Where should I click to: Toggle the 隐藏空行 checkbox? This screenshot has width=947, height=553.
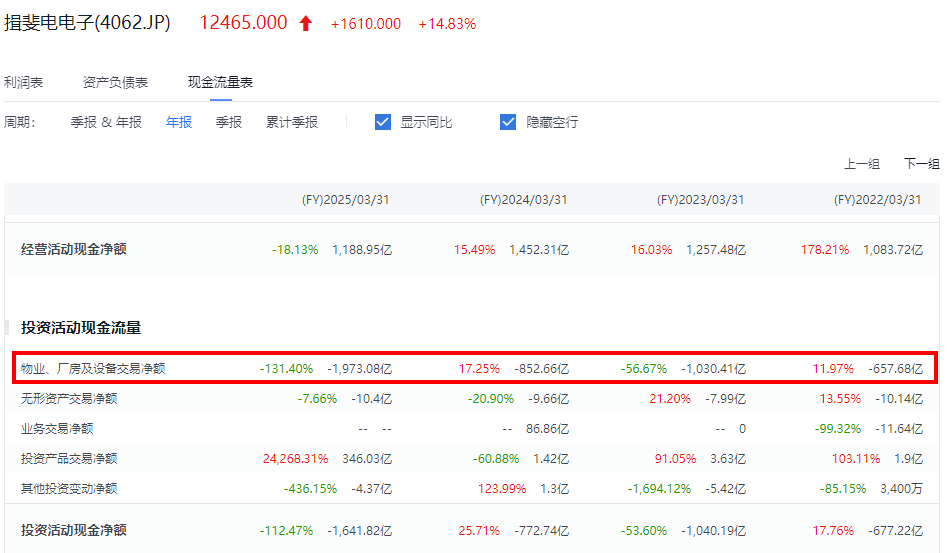tap(508, 122)
